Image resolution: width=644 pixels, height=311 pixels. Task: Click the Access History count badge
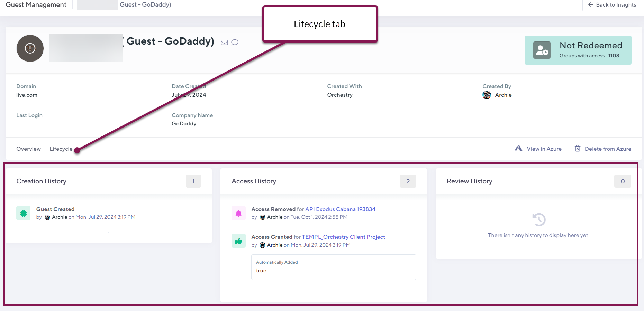[408, 181]
